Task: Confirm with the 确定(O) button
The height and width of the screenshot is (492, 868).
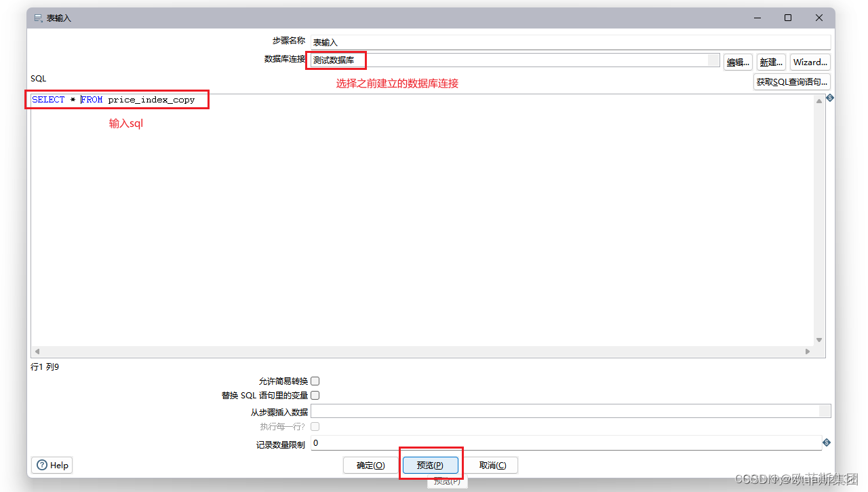Action: pyautogui.click(x=371, y=465)
